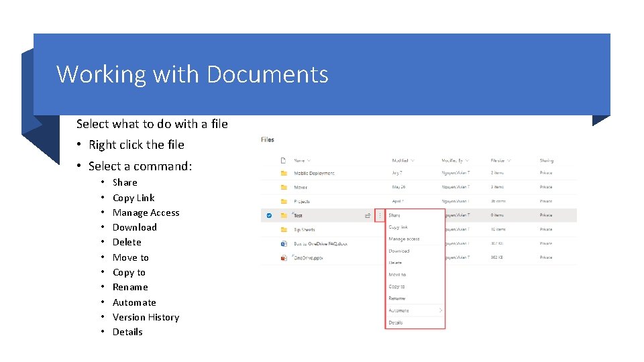Screen dimensions: 644x362
Task: Click the '0 items' size of Test
Action: click(x=497, y=215)
